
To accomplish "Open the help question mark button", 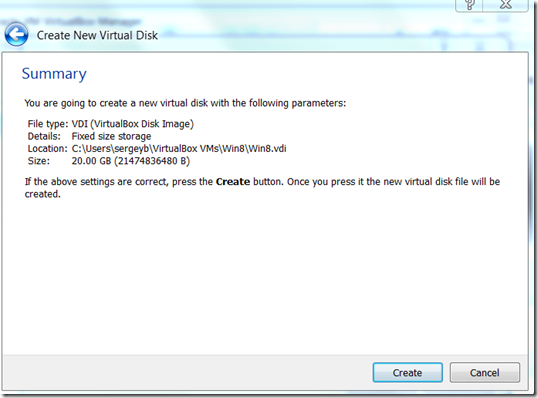I will [469, 5].
